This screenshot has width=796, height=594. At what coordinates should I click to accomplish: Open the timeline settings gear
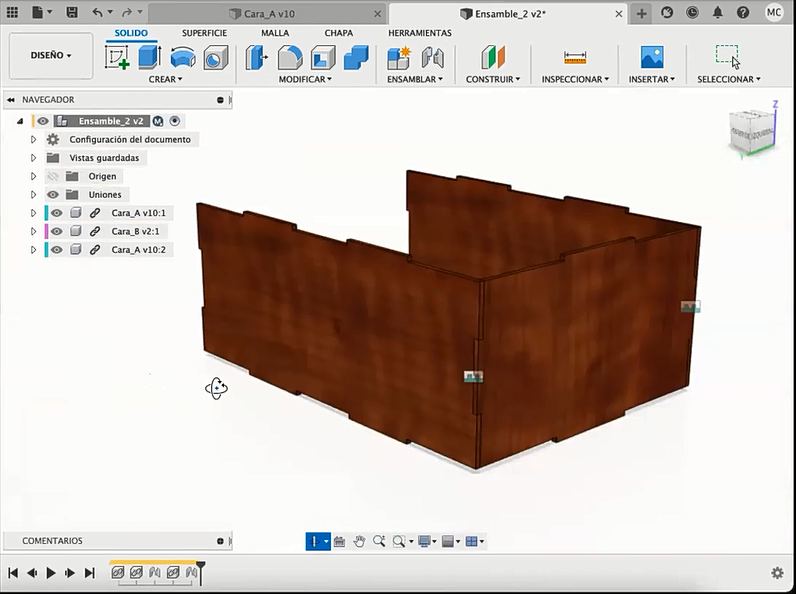[x=777, y=573]
